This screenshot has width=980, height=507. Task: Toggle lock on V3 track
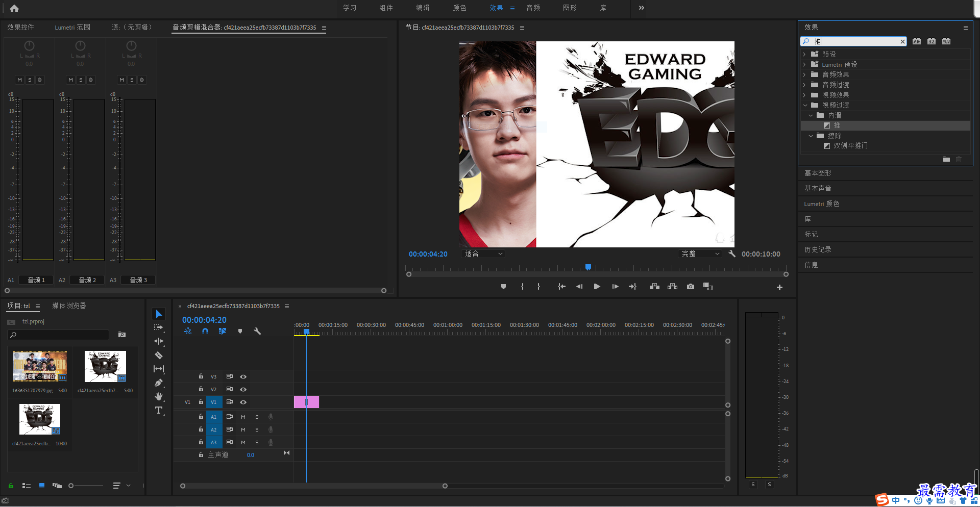point(201,376)
